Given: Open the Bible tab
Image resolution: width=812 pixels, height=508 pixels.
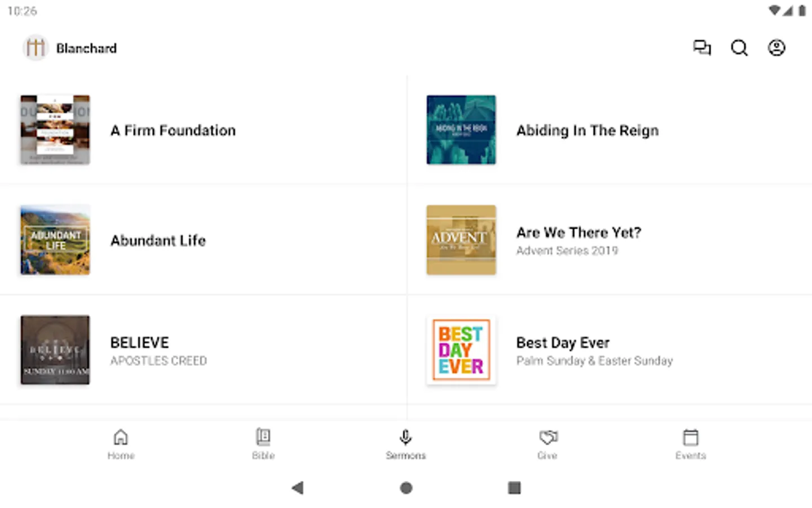Looking at the screenshot, I should click(x=263, y=444).
